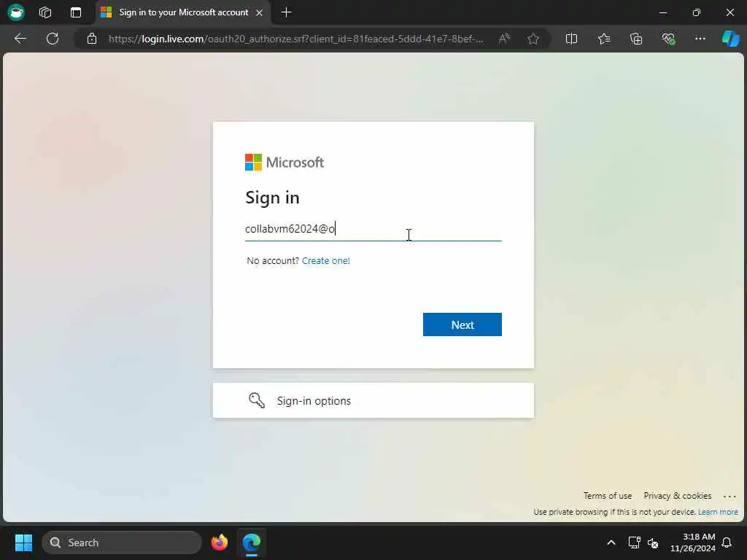Minimize the Edge window
The width and height of the screenshot is (747, 560).
[x=663, y=13]
